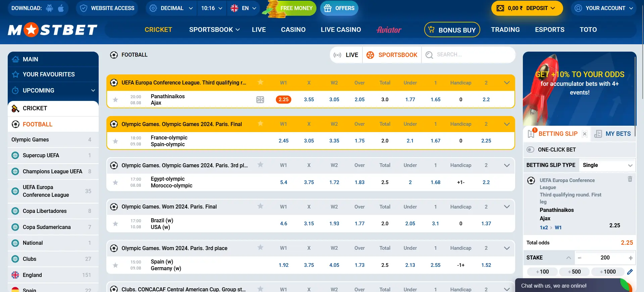Open Supercup UEFA league

[x=53, y=156]
